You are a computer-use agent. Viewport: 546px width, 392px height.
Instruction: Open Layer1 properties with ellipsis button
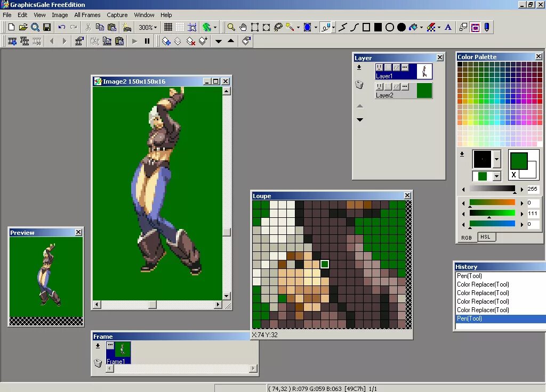coord(405,68)
